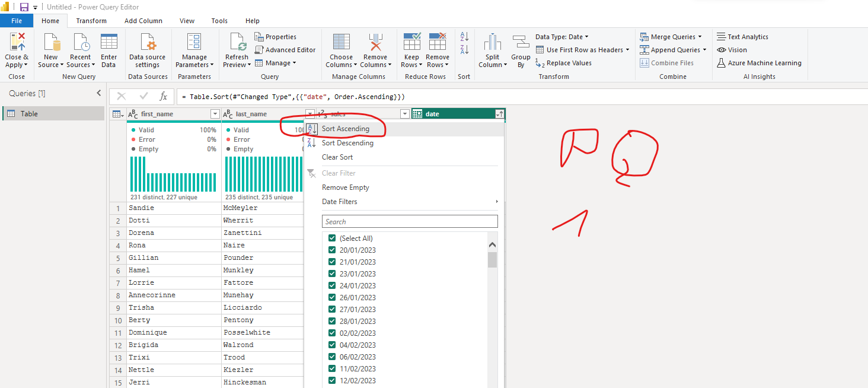Open Text Analytics
This screenshot has width=868, height=388.
coord(742,37)
